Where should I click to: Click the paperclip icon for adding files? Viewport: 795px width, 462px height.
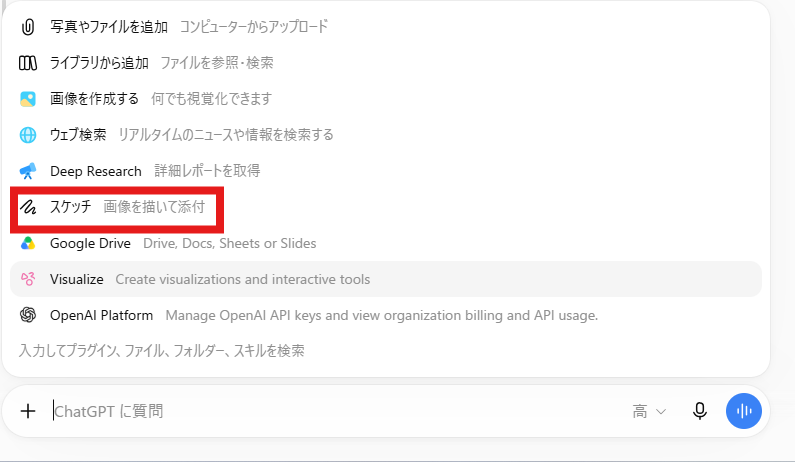pos(28,27)
